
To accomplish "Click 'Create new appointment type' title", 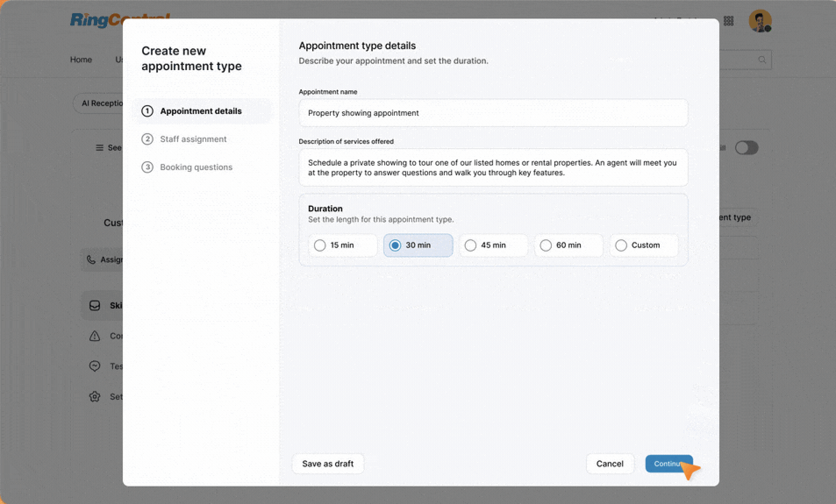I will point(192,58).
